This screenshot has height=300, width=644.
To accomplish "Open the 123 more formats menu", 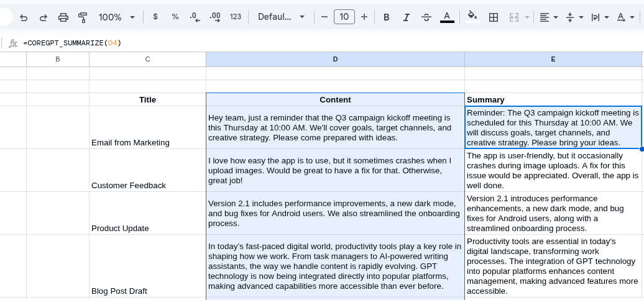I will (x=236, y=17).
